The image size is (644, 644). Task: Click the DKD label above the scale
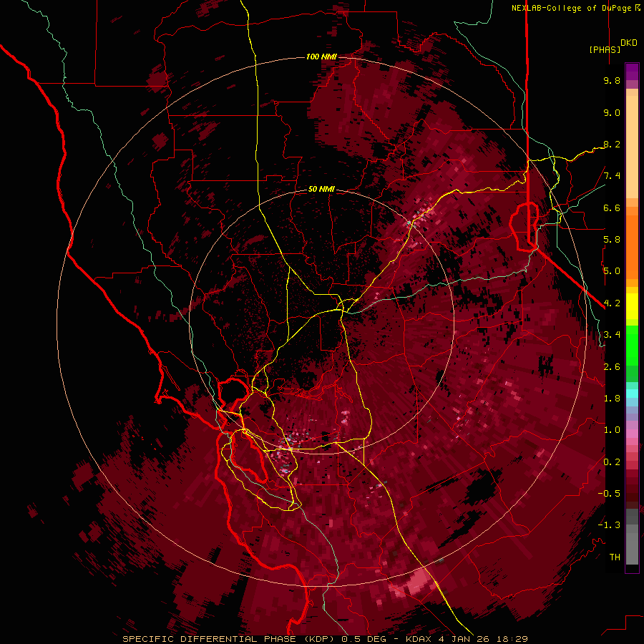coord(629,43)
